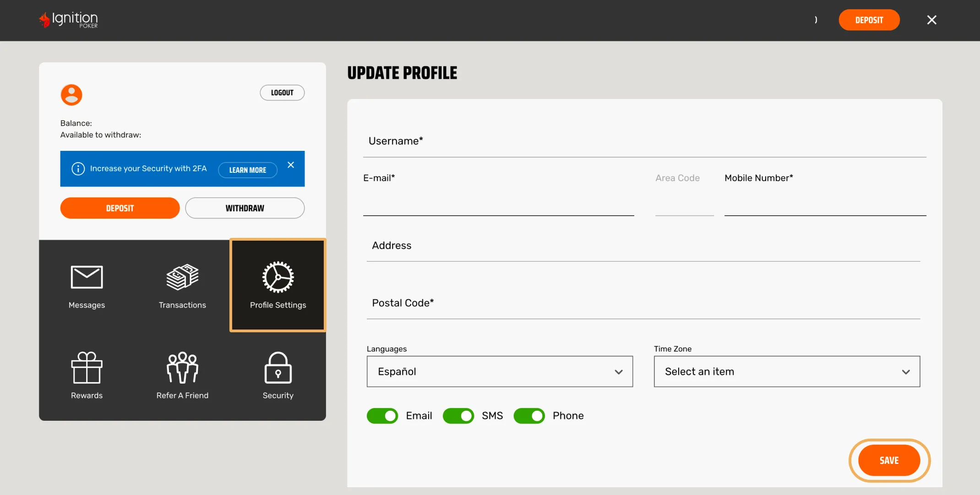This screenshot has height=495, width=980.
Task: Click the "Balance:" label
Action: click(x=76, y=123)
